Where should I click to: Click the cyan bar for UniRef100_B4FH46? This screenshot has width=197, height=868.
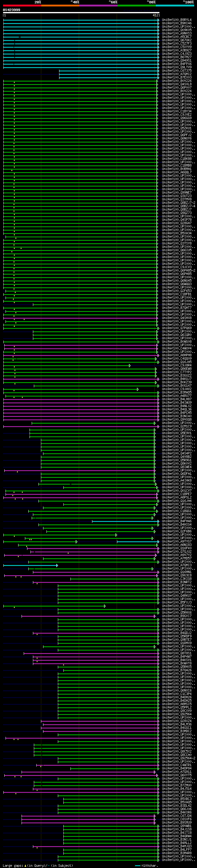click(x=126, y=521)
